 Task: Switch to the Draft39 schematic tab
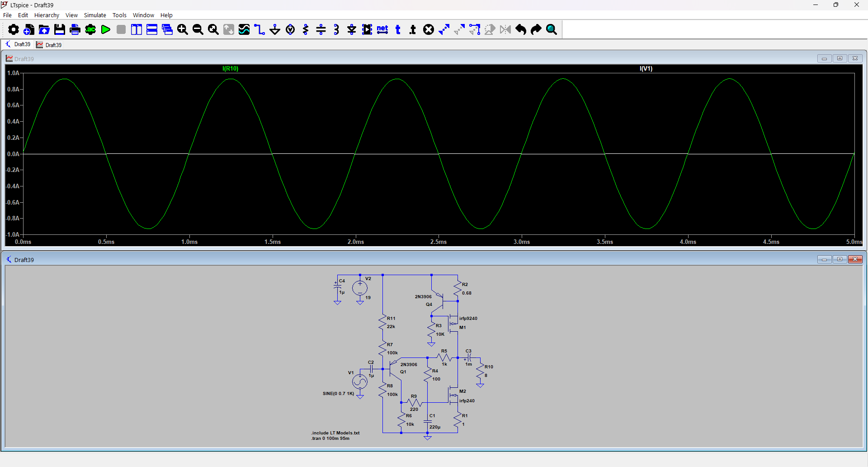pos(18,44)
